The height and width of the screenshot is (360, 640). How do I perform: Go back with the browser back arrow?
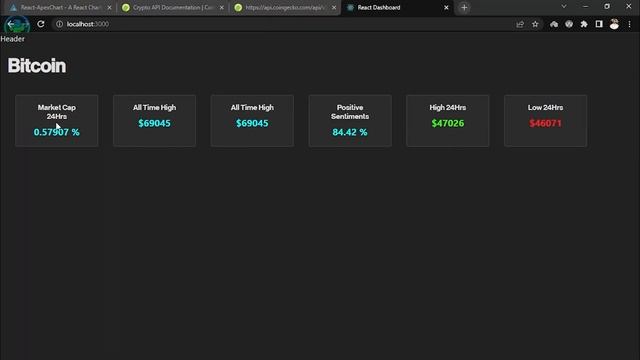(x=11, y=24)
